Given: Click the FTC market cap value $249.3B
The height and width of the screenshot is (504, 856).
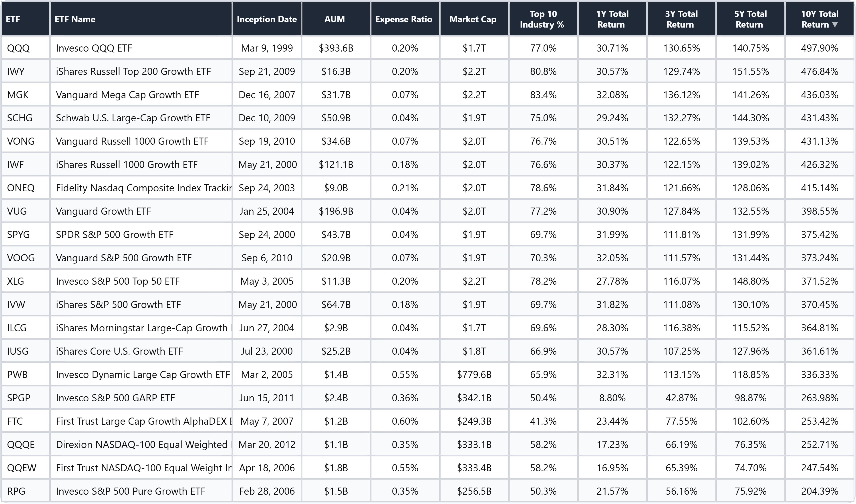Looking at the screenshot, I should (474, 422).
